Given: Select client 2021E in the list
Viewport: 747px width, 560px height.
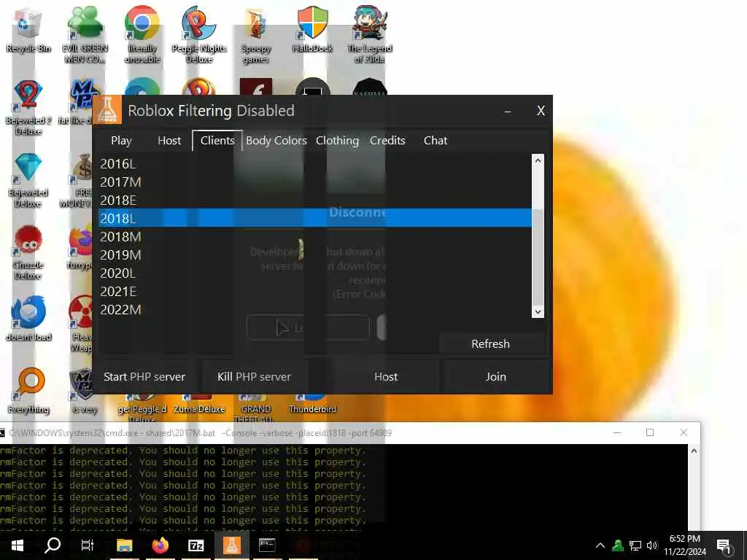Looking at the screenshot, I should [315, 292].
